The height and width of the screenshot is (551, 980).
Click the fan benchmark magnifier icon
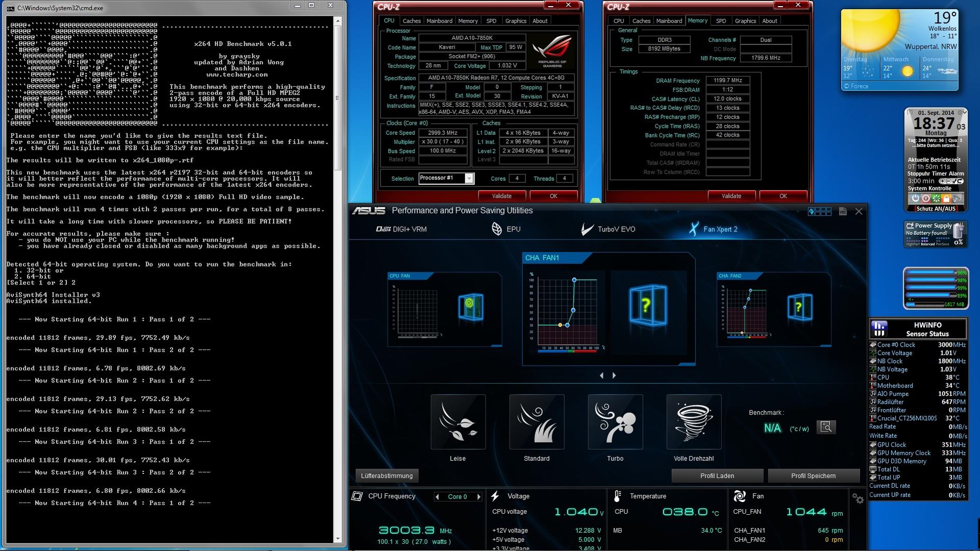826,427
